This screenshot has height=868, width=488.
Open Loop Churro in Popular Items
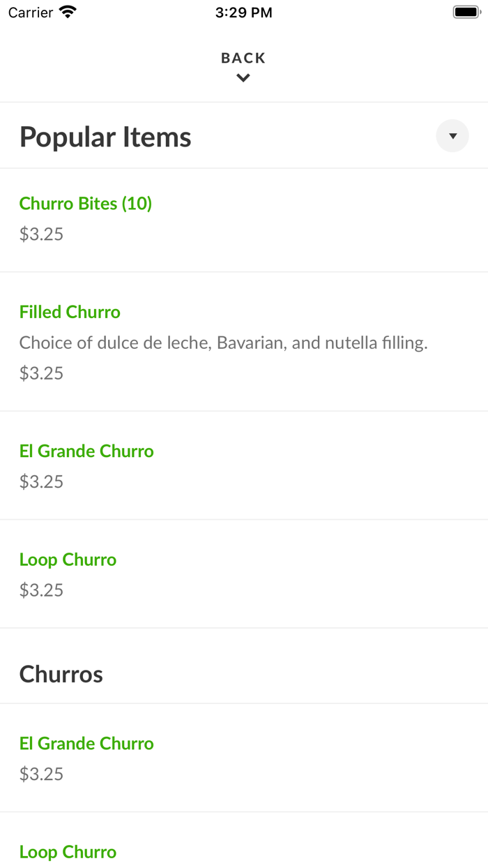[68, 560]
